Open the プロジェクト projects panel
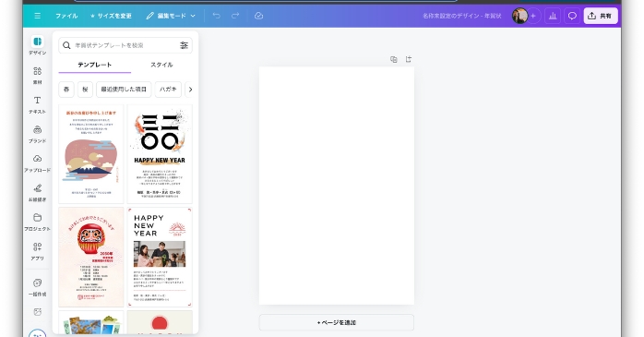Screen dimensions: 644x337 coord(38,222)
